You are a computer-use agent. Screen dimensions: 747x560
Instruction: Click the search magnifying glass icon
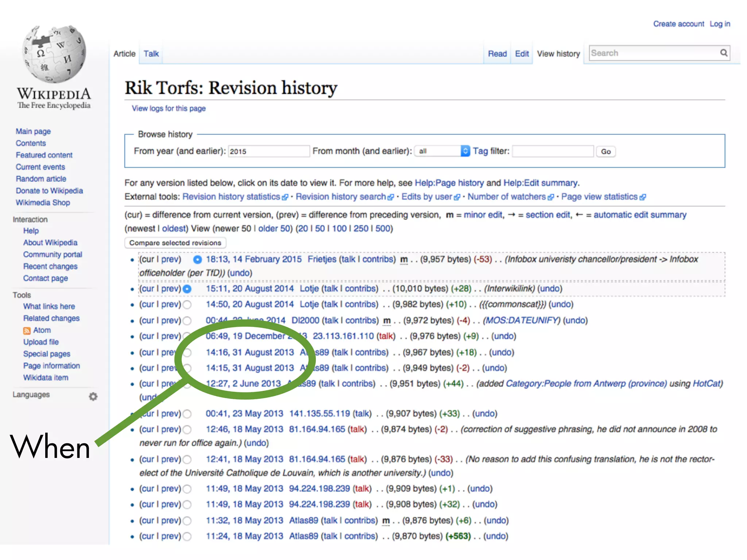click(x=724, y=53)
